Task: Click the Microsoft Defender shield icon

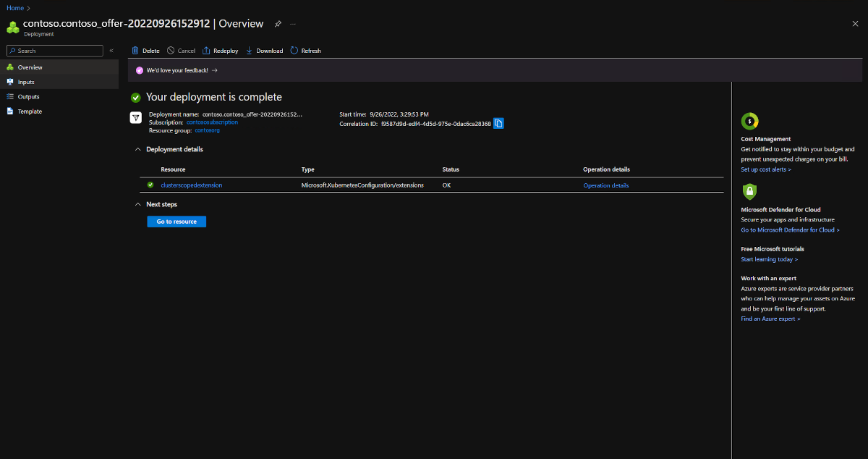Action: [749, 191]
